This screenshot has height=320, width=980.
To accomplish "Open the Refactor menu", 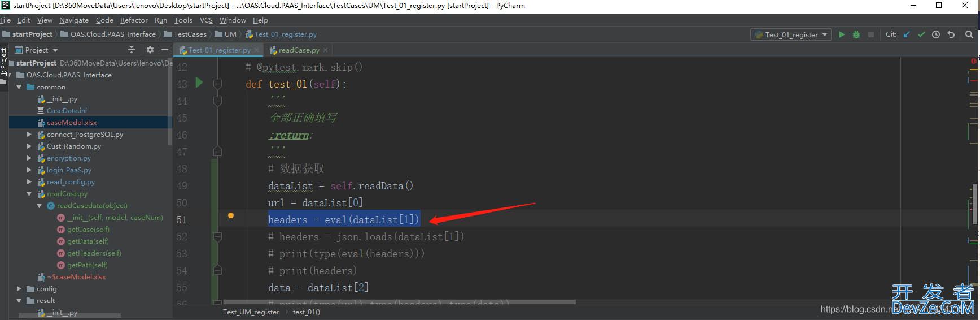I will pos(134,20).
